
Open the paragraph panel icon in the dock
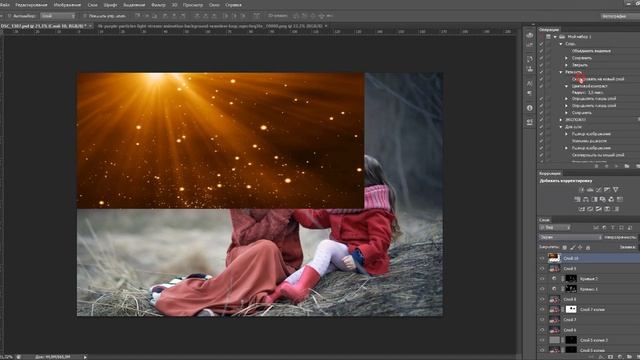click(x=529, y=93)
